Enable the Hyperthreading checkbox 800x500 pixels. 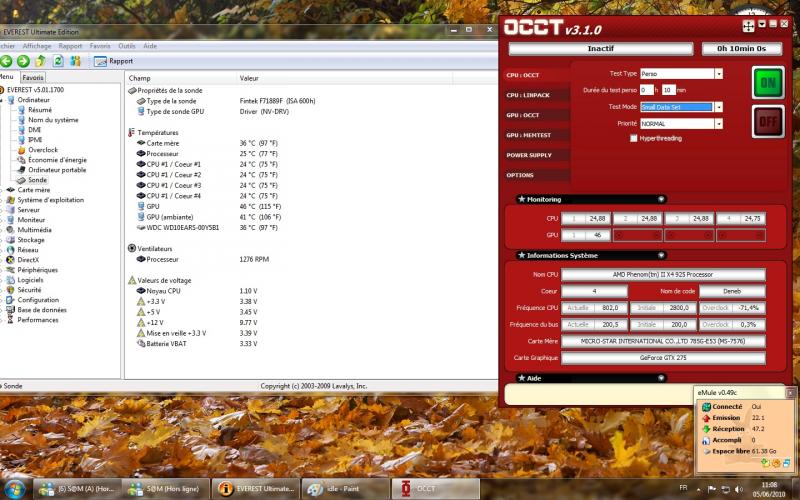(x=634, y=138)
